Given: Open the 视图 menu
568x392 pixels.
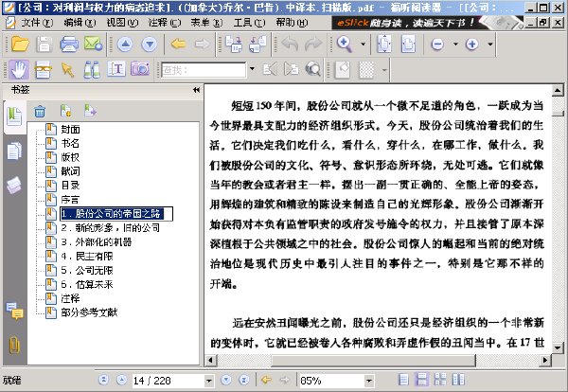Looking at the screenshot, I should coord(122,23).
